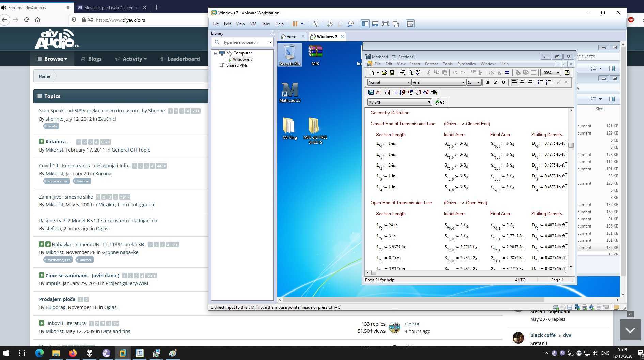Open Blogs link on diyAudio
This screenshot has width=644, height=360.
tap(91, 59)
